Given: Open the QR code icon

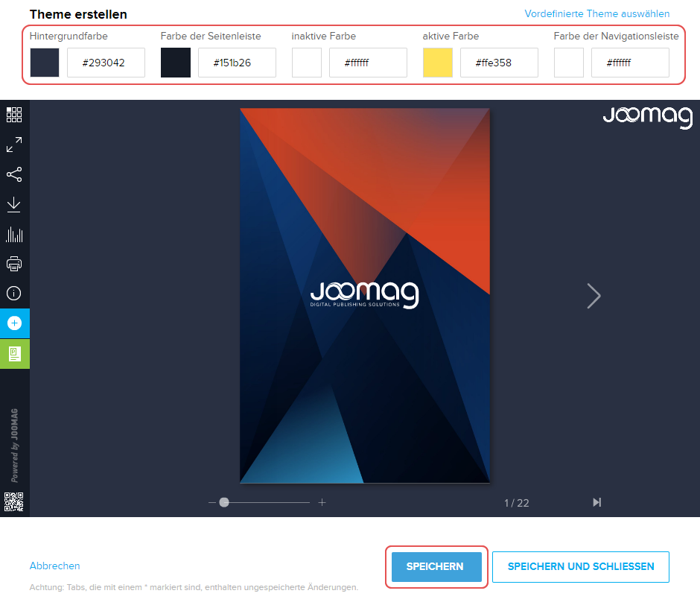Looking at the screenshot, I should pos(14,502).
